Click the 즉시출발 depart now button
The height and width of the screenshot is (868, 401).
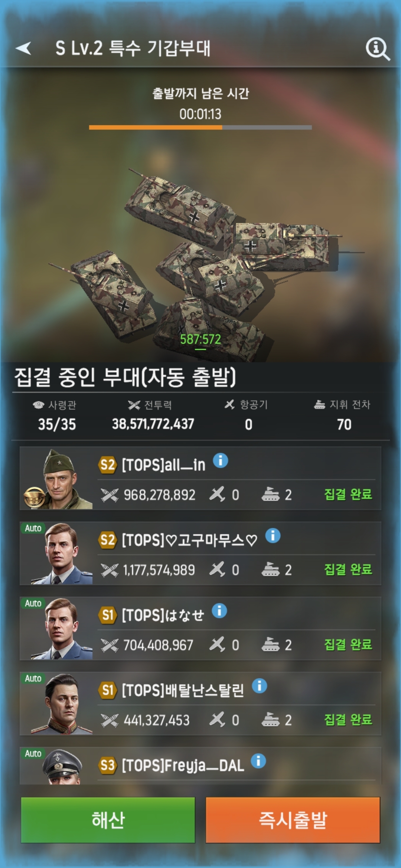pos(293,820)
